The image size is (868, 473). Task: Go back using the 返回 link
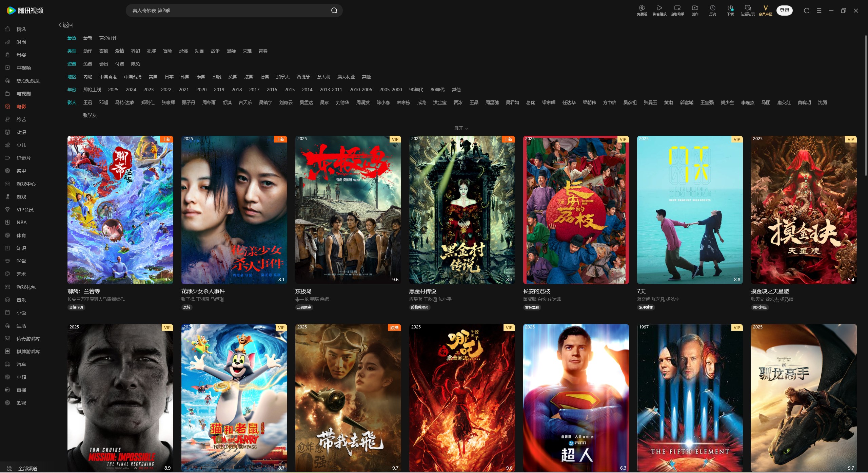[x=66, y=25]
